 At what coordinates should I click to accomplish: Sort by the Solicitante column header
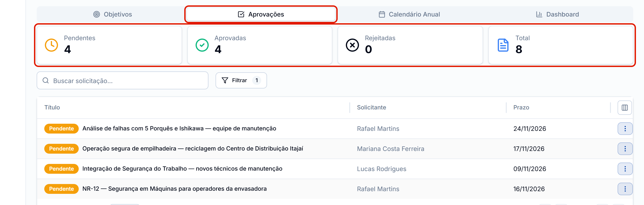click(371, 107)
